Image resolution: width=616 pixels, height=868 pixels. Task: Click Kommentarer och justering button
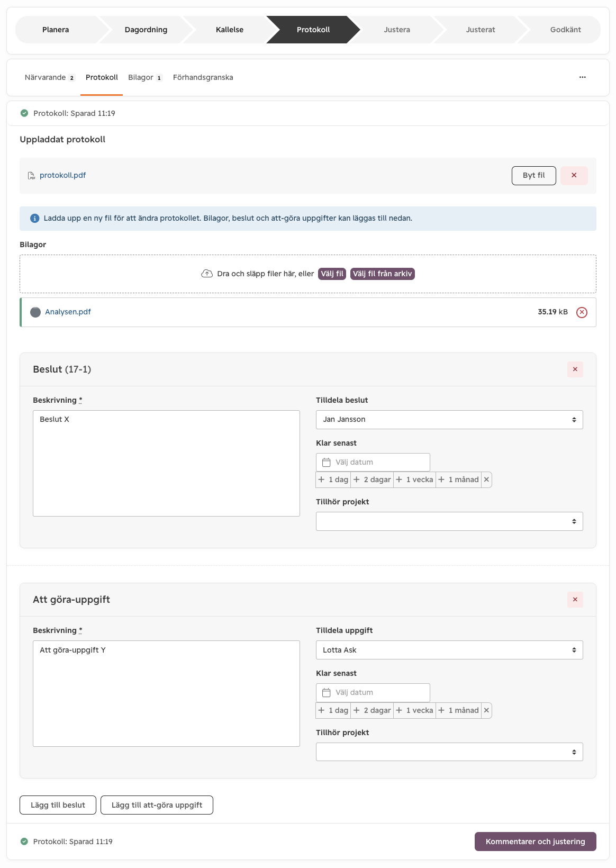pyautogui.click(x=535, y=842)
